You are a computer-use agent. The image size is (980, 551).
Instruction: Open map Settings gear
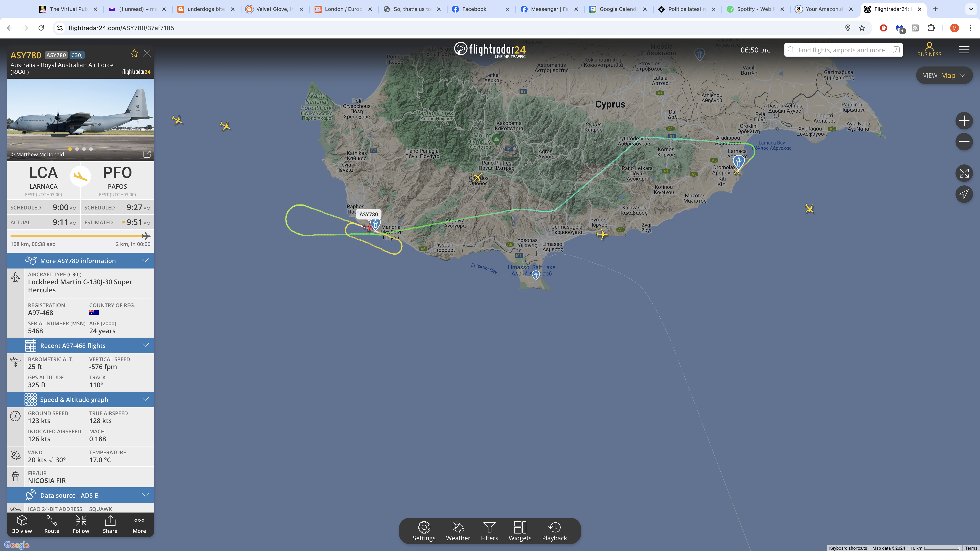[424, 531]
